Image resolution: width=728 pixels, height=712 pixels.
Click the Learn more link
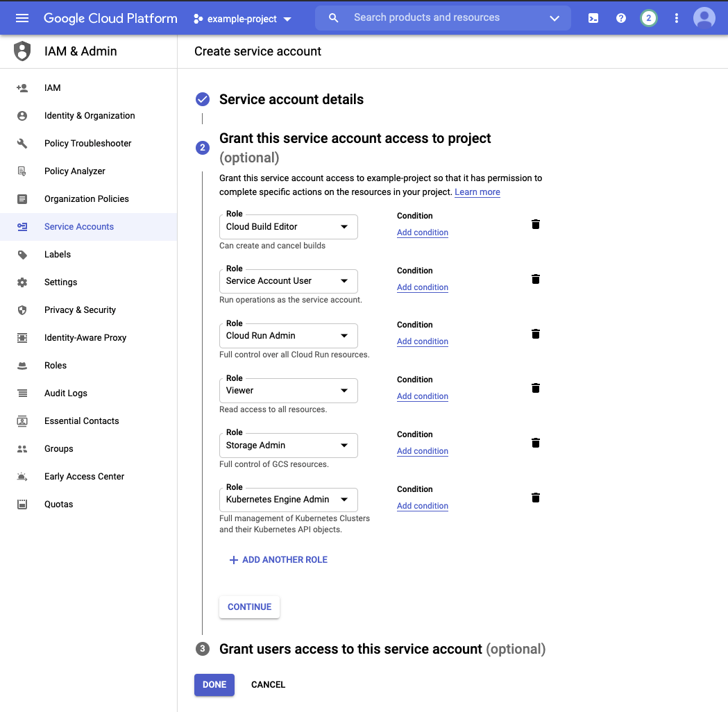(477, 192)
